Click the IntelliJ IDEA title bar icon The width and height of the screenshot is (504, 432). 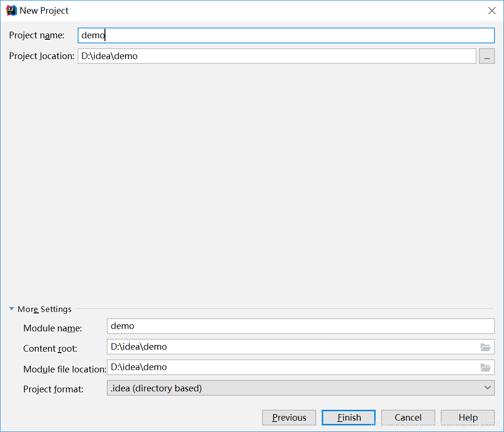[x=11, y=10]
